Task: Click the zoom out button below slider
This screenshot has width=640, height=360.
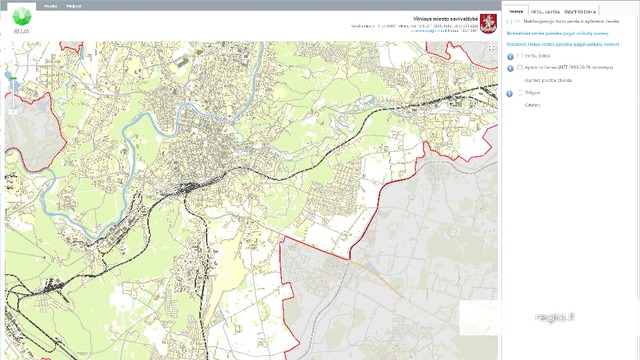Action: pyautogui.click(x=13, y=111)
